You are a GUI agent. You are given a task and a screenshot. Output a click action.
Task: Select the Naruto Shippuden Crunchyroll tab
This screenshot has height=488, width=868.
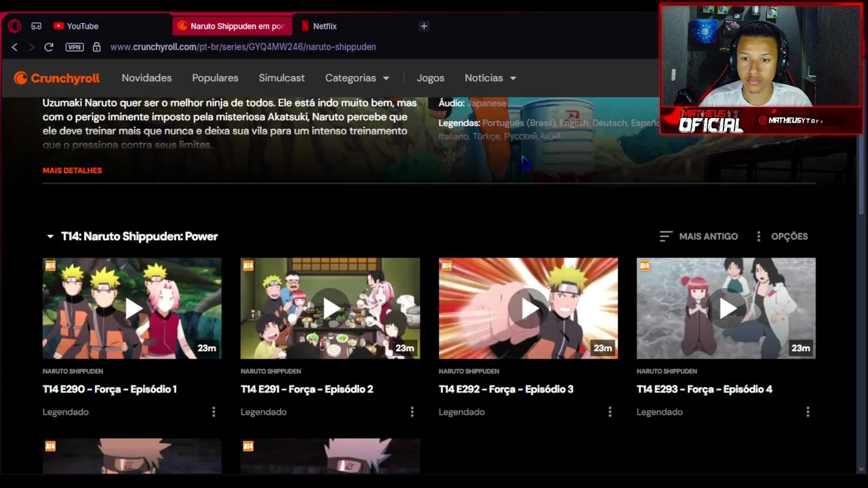pyautogui.click(x=232, y=26)
